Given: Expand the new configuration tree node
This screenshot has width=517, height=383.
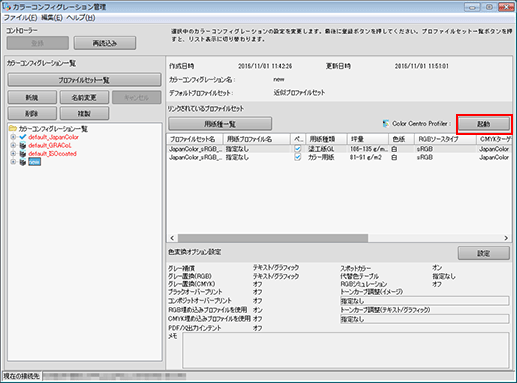Looking at the screenshot, I should coord(13,162).
